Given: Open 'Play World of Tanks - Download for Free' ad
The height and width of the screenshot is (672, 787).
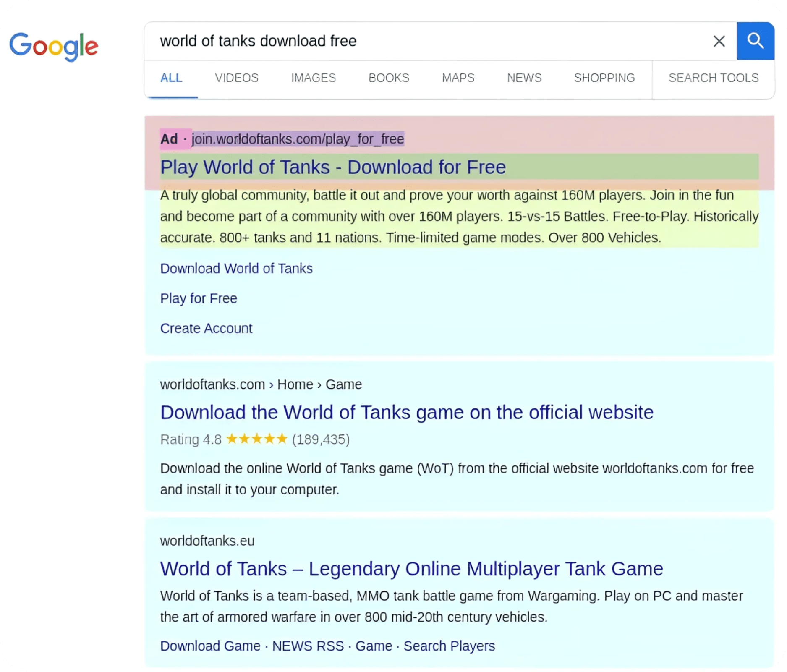Looking at the screenshot, I should point(333,167).
